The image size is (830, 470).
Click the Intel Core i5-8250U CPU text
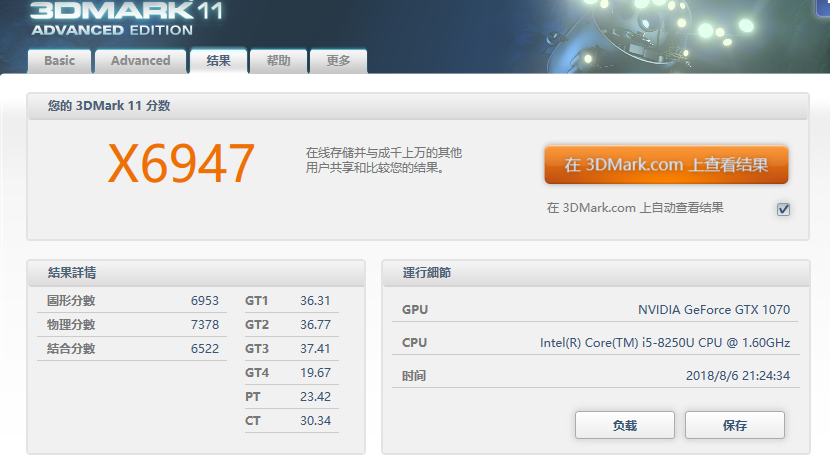click(665, 343)
